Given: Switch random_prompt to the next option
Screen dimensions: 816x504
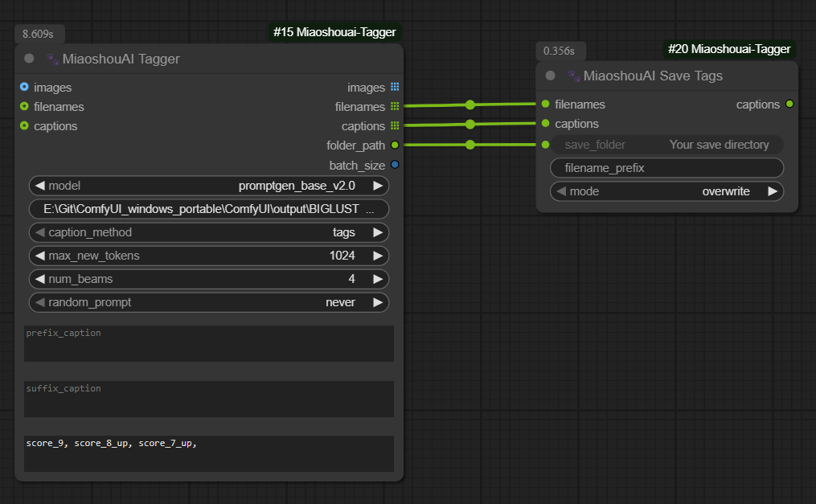Looking at the screenshot, I should click(x=378, y=303).
